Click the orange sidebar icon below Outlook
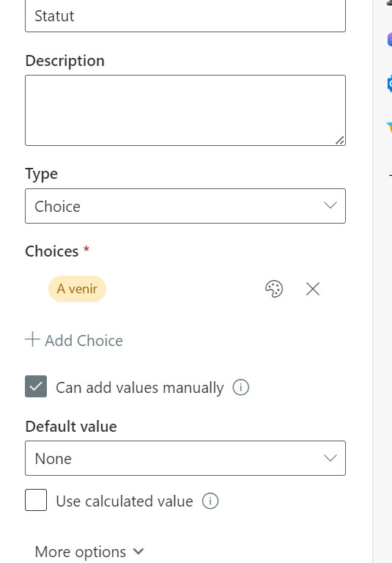 click(x=389, y=128)
